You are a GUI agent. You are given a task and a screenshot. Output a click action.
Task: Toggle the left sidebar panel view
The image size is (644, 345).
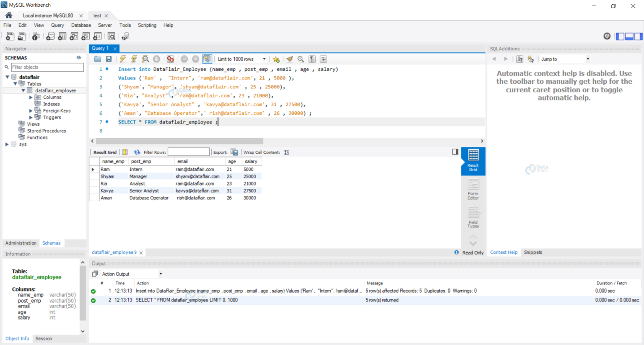coord(620,36)
